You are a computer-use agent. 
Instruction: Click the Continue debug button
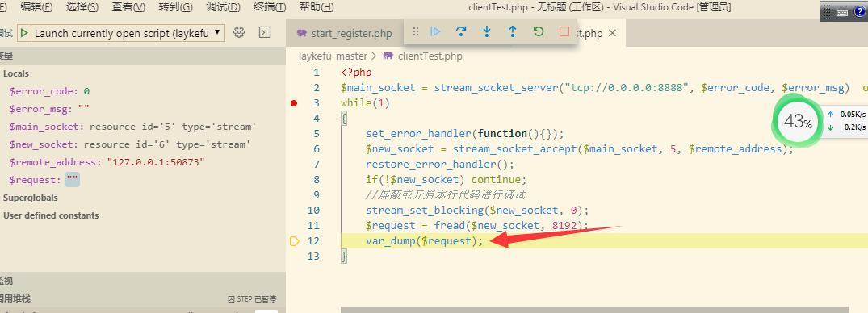point(436,32)
